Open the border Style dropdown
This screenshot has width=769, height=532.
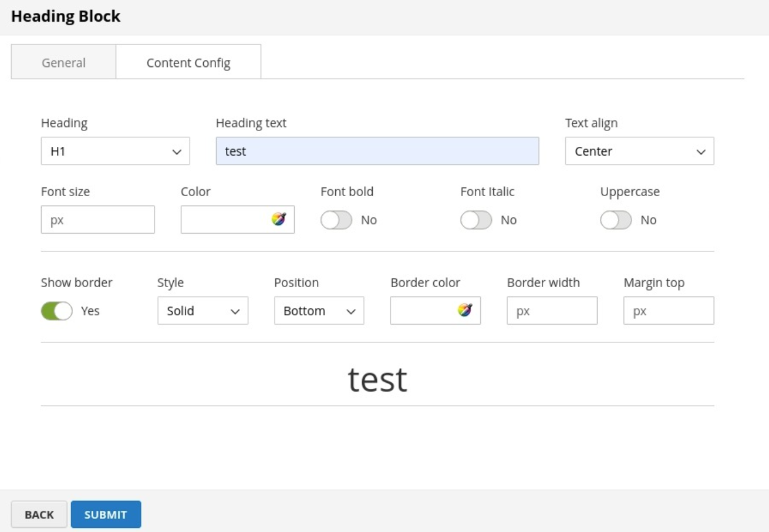point(203,311)
